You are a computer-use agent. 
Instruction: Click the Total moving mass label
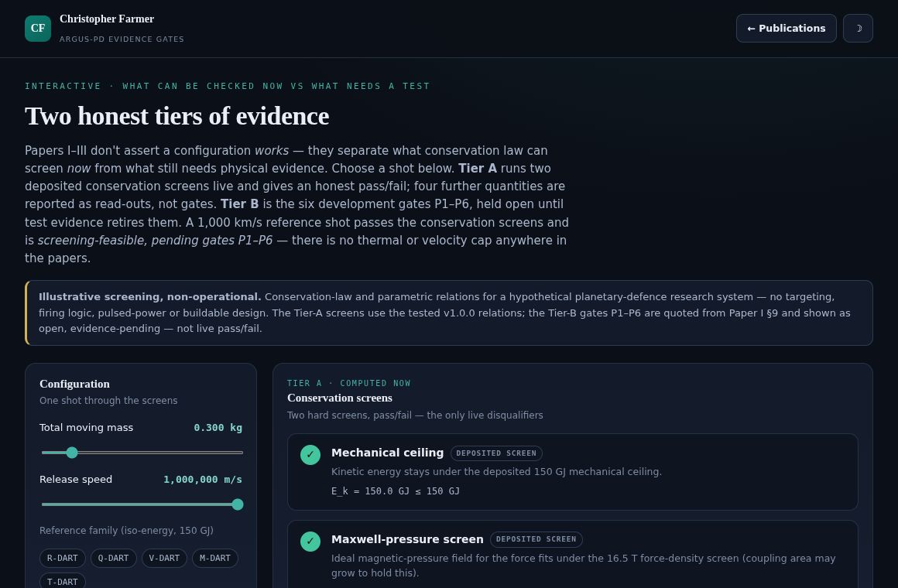coord(86,428)
